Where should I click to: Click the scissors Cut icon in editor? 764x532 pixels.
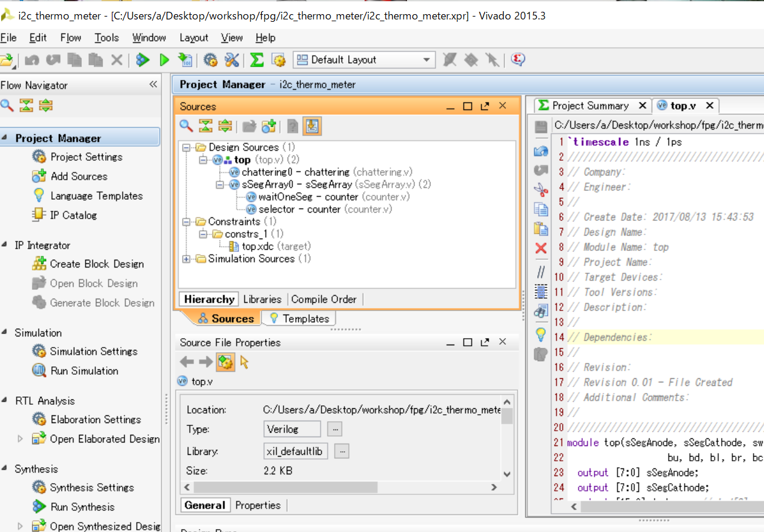[x=541, y=190]
